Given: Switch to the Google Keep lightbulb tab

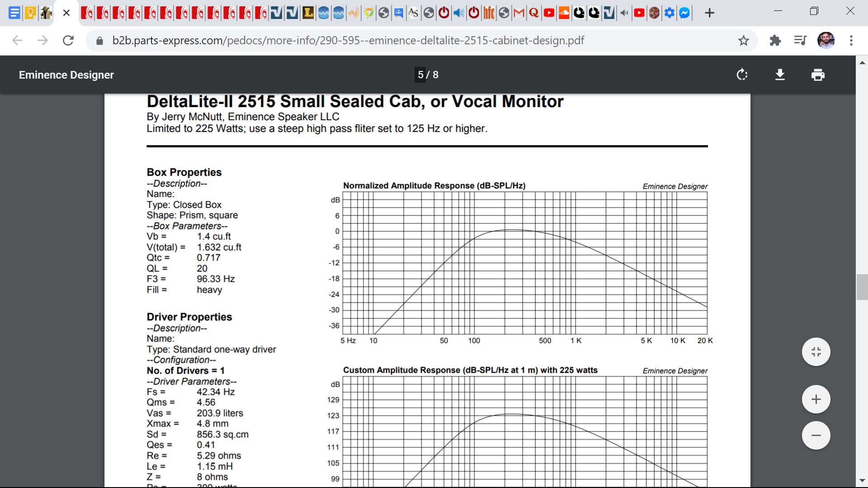Looking at the screenshot, I should (x=30, y=13).
